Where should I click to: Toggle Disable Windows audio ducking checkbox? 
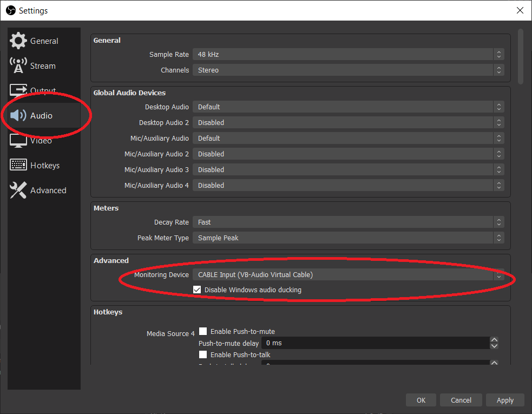coord(197,290)
